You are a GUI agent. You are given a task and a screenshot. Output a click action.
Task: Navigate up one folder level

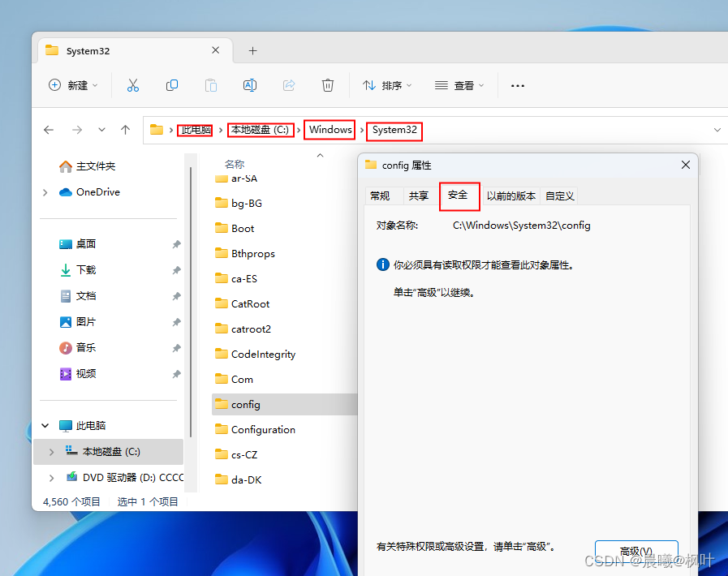point(126,130)
